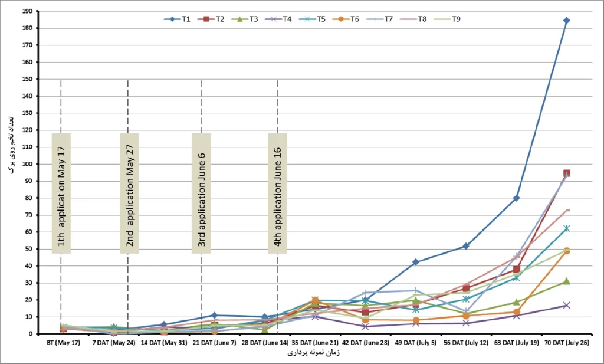Select the "21 DAT (June 7)" axis label
Image resolution: width=604 pixels, height=364 pixels.
[215, 342]
